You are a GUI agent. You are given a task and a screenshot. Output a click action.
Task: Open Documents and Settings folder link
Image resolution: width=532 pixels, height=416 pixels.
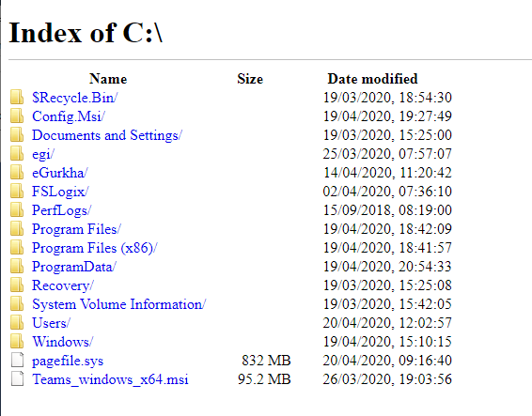pos(107,135)
